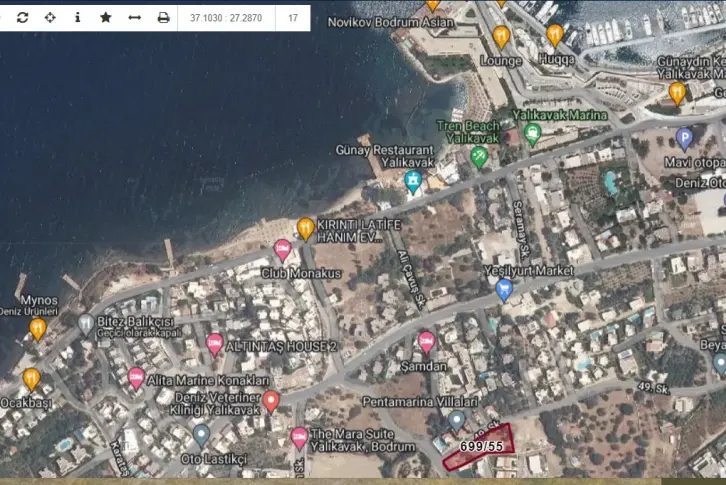Click the Lounge restaurant pin

coord(501,37)
